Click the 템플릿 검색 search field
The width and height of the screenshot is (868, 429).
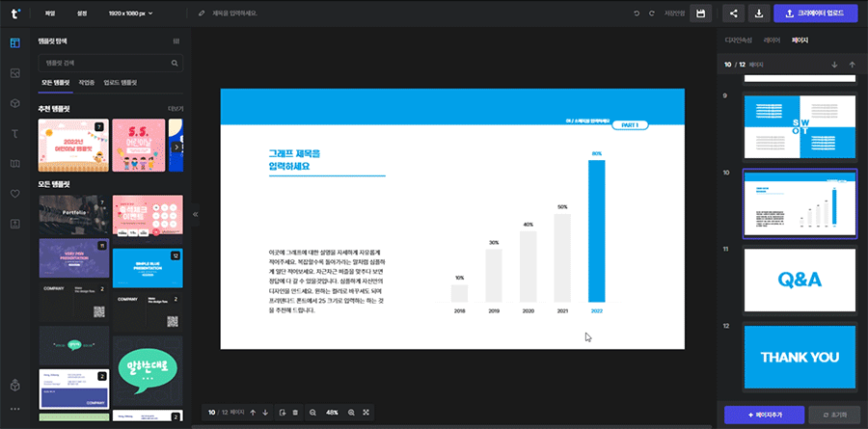pos(103,64)
